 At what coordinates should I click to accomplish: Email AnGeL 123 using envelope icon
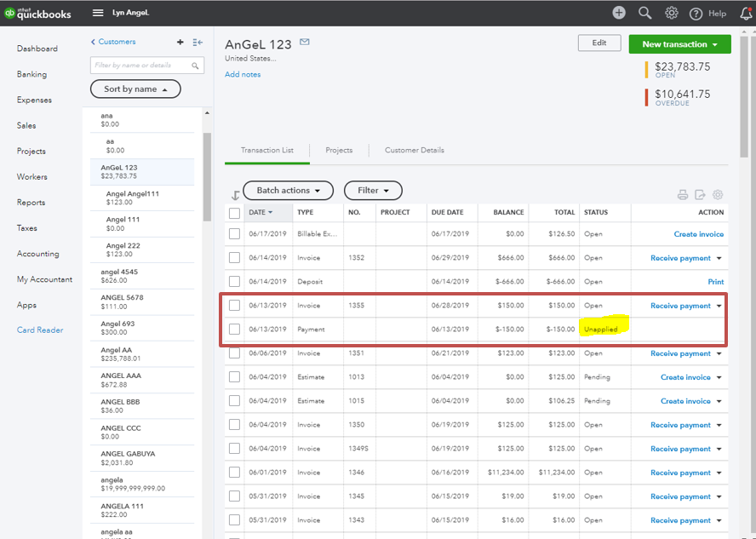click(x=304, y=42)
